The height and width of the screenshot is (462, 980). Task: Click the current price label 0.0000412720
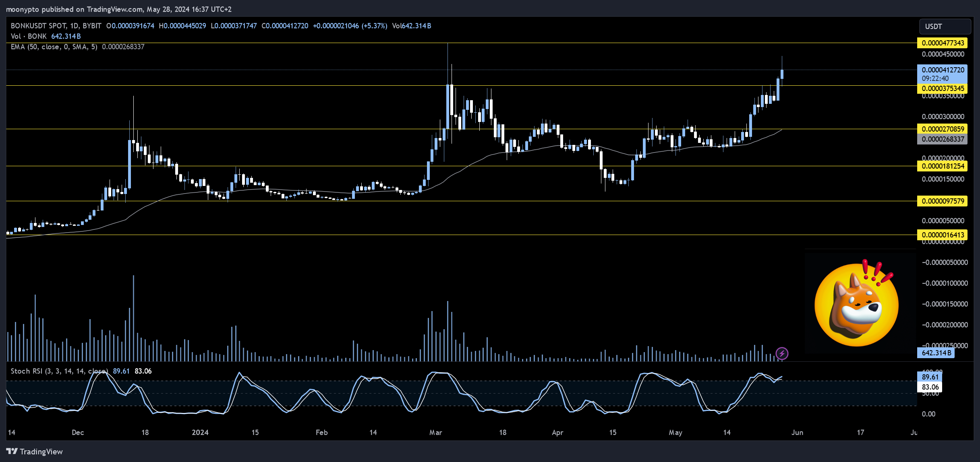tap(943, 70)
